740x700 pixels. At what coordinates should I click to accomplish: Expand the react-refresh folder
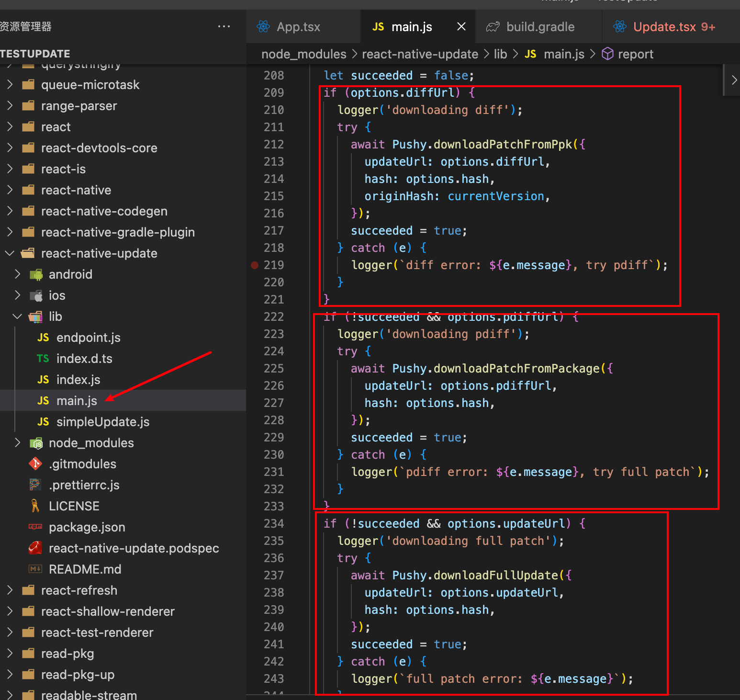[10, 590]
